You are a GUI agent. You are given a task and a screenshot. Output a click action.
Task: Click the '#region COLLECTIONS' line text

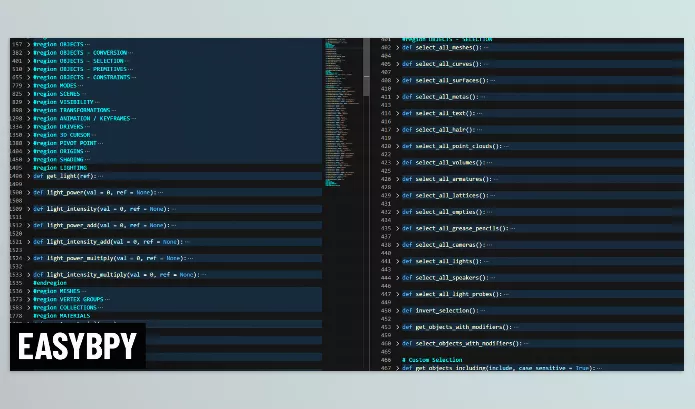[65, 308]
